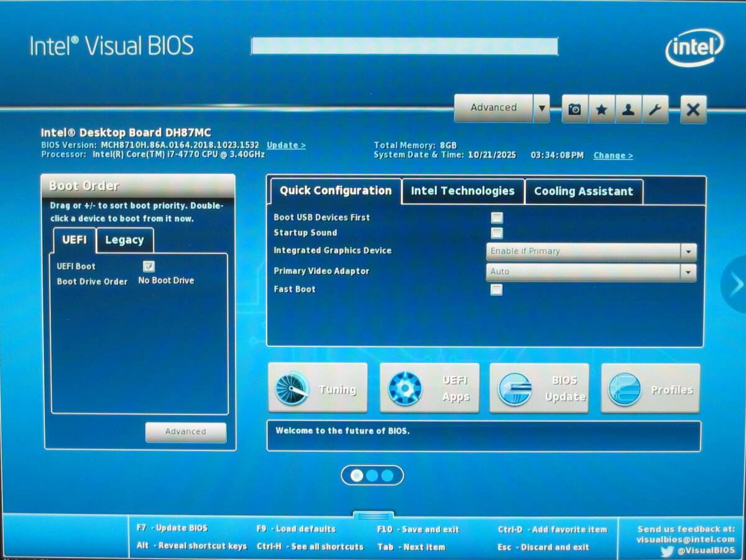Click the Update link for BIOS version
The height and width of the screenshot is (560, 746).
coord(286,145)
